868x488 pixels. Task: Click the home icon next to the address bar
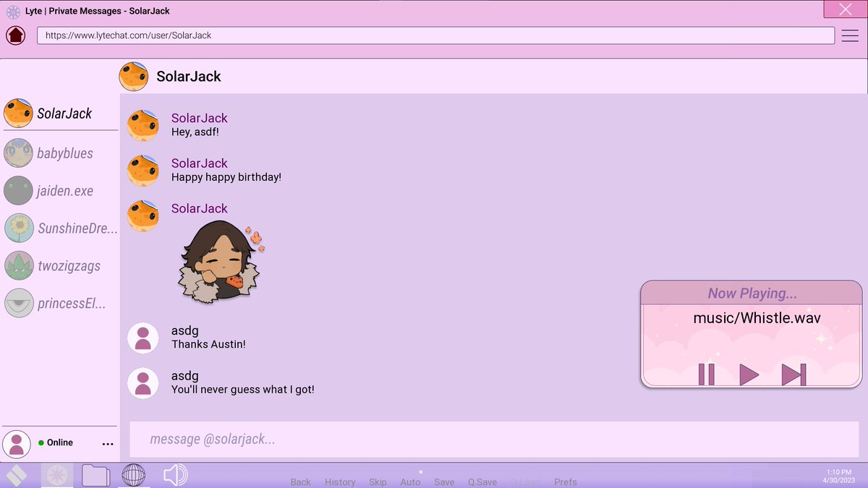click(15, 34)
